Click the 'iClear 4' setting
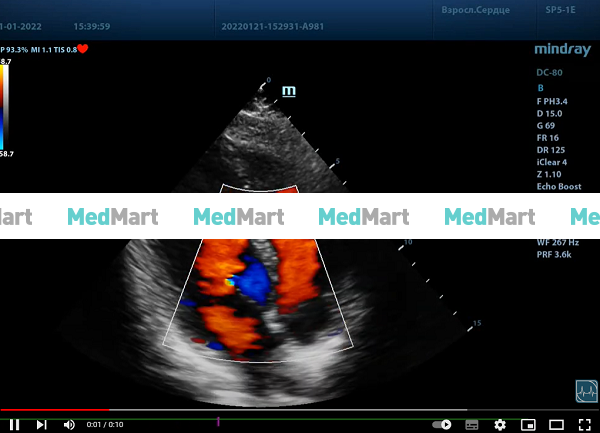600x433 pixels. pyautogui.click(x=552, y=162)
